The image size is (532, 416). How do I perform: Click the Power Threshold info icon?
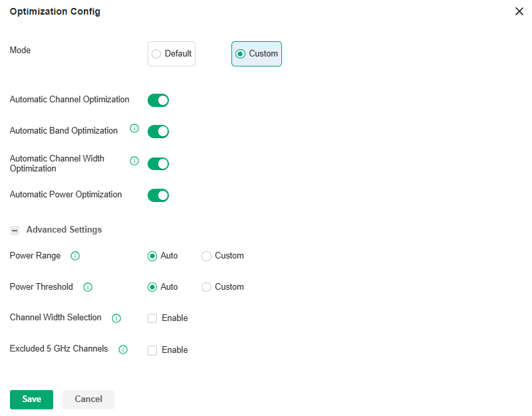click(88, 287)
